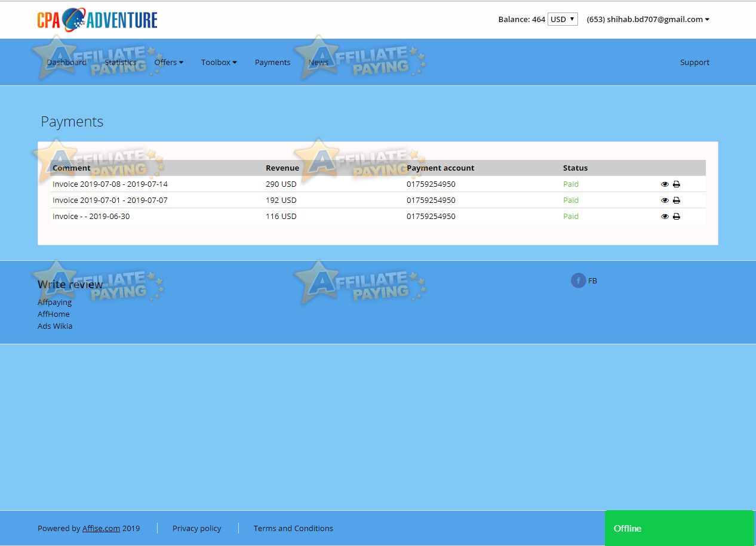This screenshot has height=546, width=756.
Task: Follow the Affise.com link
Action: coord(101,528)
